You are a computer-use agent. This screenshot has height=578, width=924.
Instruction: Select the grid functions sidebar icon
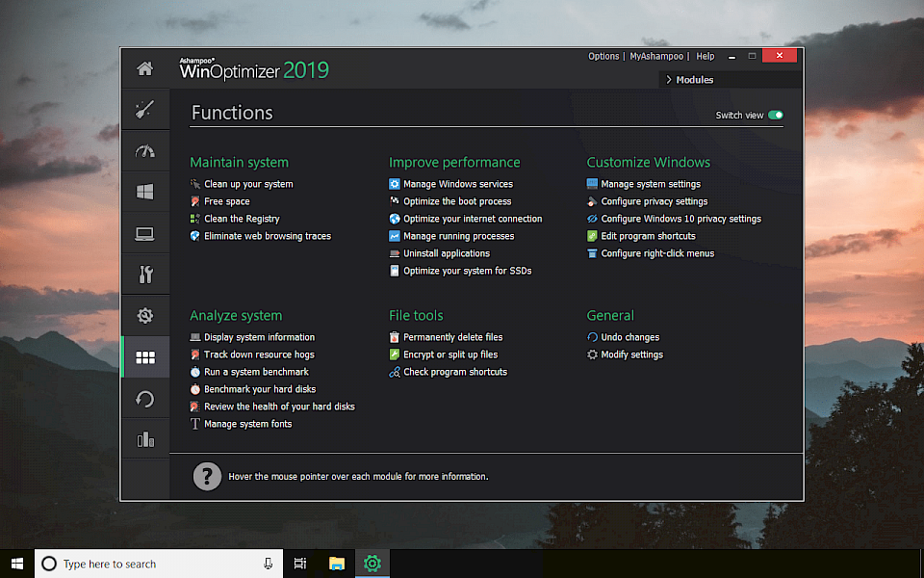click(x=145, y=356)
